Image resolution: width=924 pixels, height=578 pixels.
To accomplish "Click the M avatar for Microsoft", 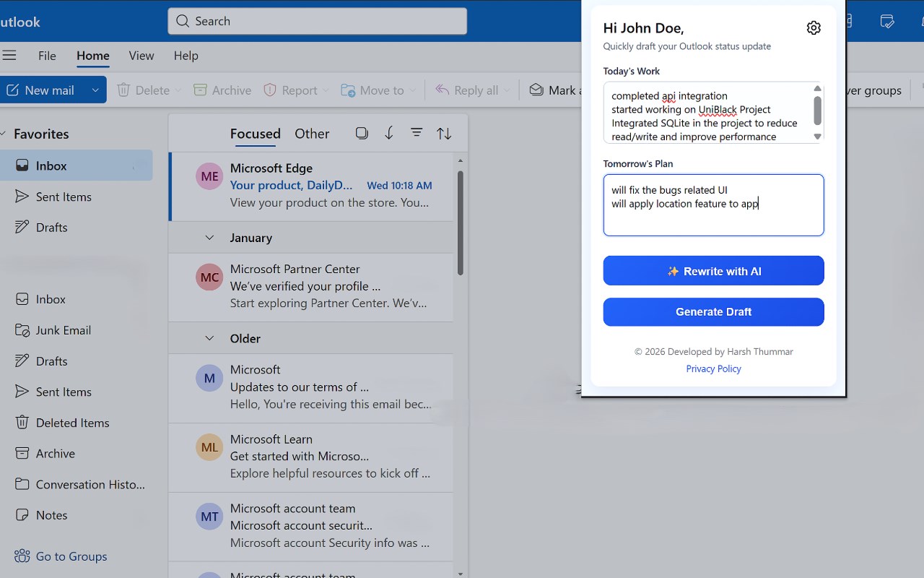I will [209, 378].
